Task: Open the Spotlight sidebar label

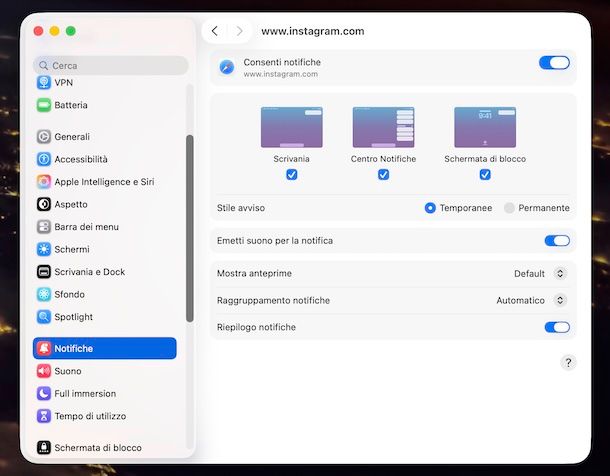Action: coord(74,317)
